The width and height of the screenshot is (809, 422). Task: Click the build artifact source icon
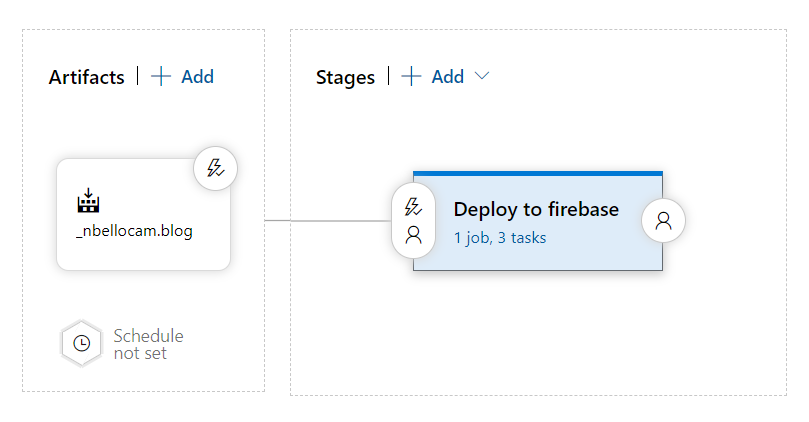point(88,200)
